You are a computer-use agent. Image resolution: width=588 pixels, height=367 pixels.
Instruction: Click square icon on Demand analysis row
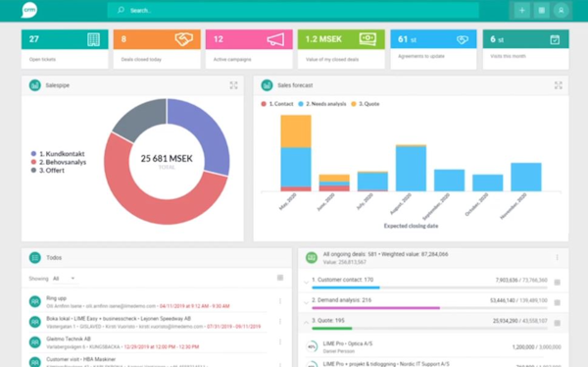click(x=558, y=302)
